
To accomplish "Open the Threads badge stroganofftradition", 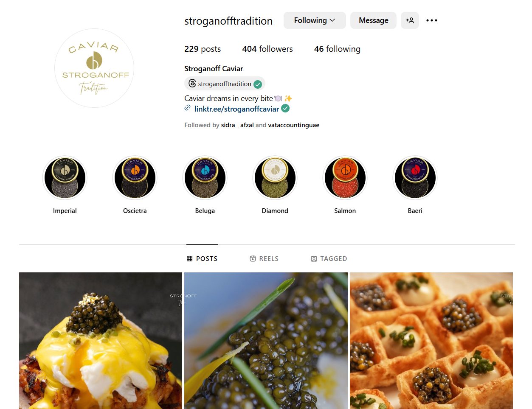I will 225,84.
